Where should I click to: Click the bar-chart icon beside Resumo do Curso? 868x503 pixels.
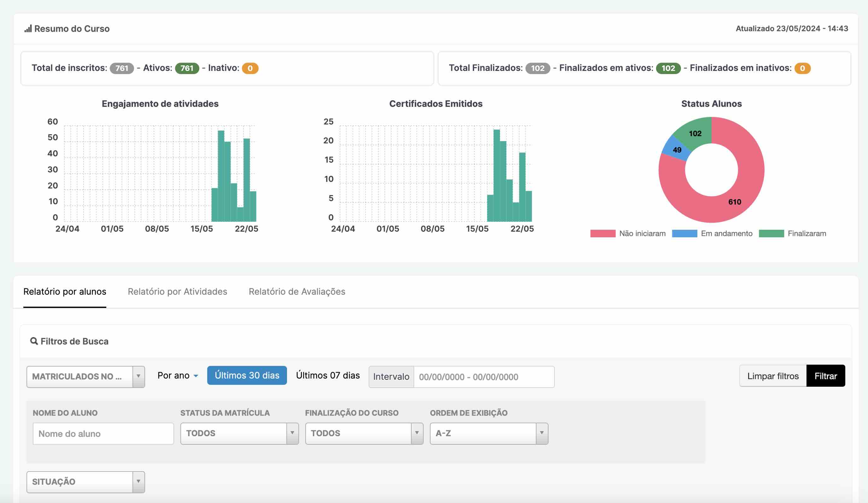click(x=28, y=29)
